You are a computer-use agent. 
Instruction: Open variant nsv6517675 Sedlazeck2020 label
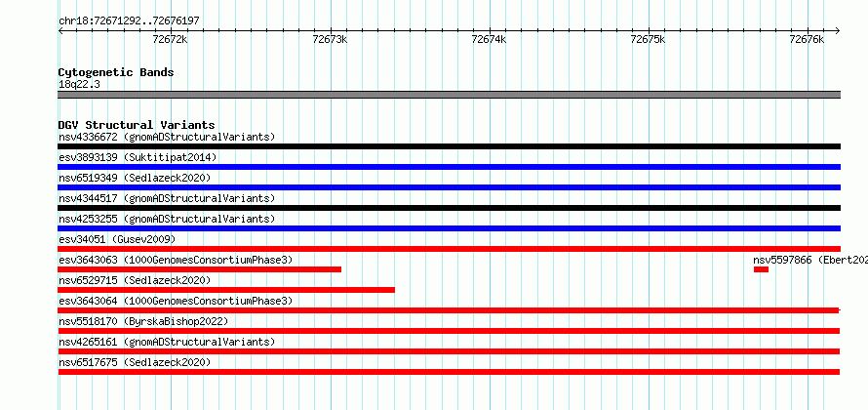point(135,362)
